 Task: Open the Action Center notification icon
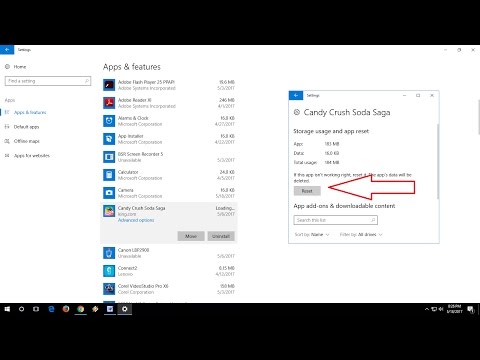point(471,310)
